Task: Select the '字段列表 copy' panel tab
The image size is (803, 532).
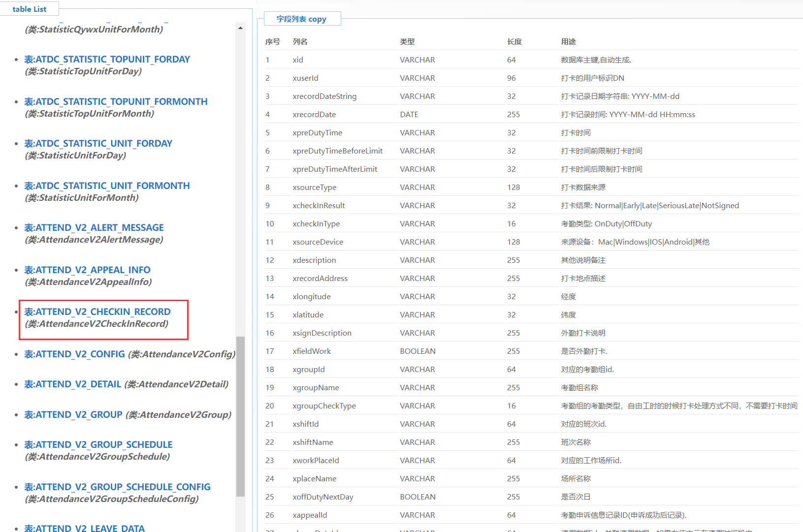Action: point(301,19)
